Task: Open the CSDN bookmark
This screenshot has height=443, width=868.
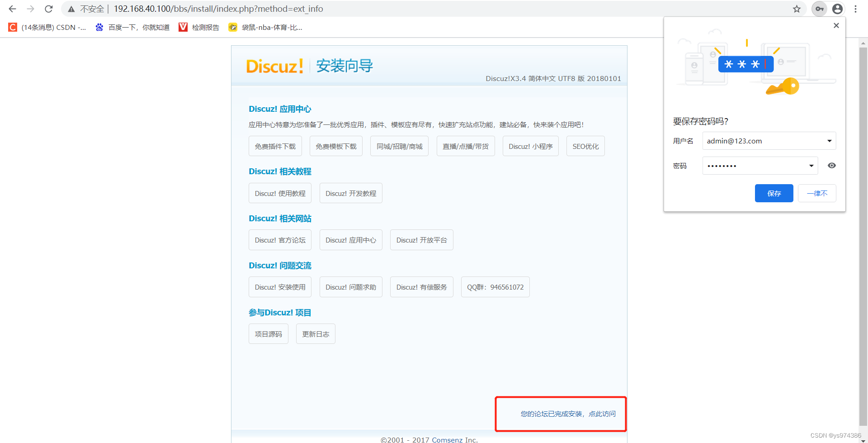Action: point(47,27)
